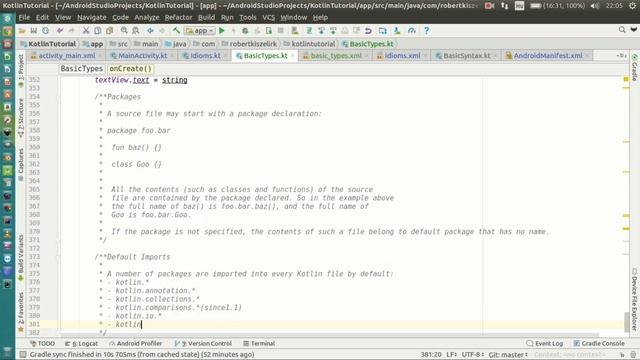The width and height of the screenshot is (640, 360).
Task: Click the kotlintutorial breadcrumb folder
Action: (309, 44)
